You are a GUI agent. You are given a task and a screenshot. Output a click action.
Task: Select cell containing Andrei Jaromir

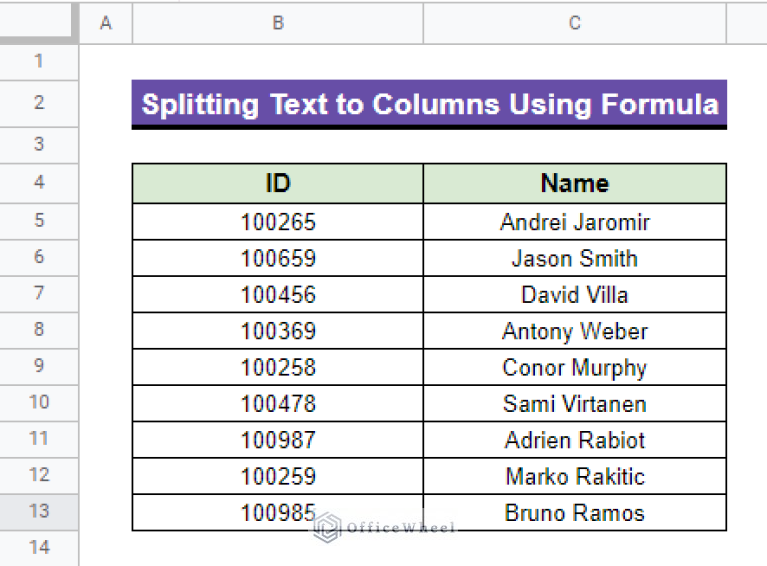tap(574, 222)
